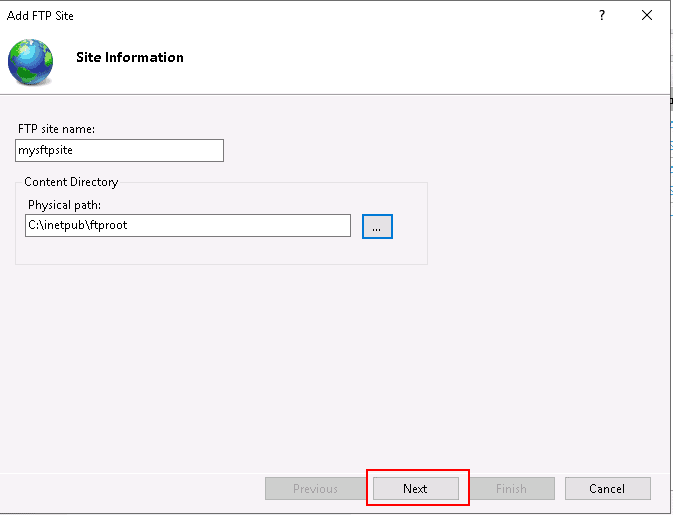
Task: Click the 'Add FTP Site' title text
Action: [x=40, y=16]
